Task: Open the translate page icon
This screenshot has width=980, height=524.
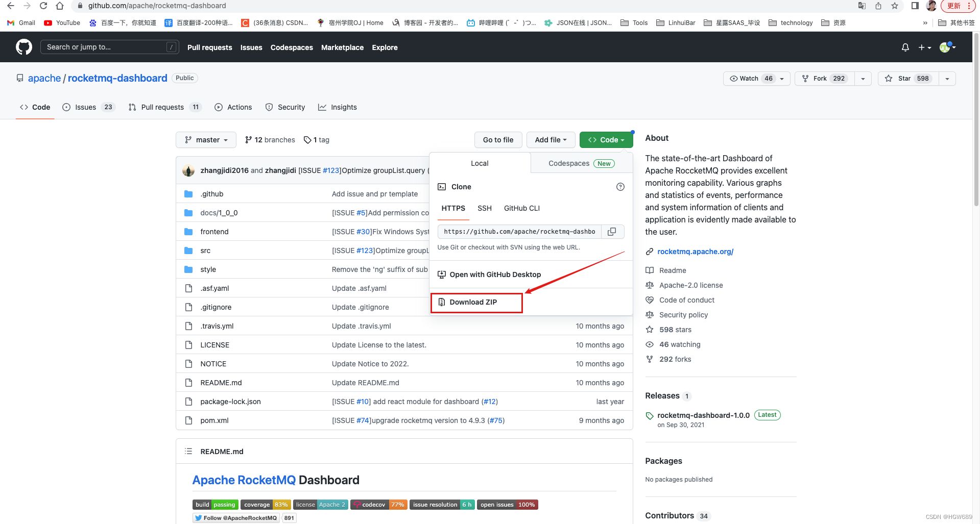Action: pyautogui.click(x=862, y=6)
